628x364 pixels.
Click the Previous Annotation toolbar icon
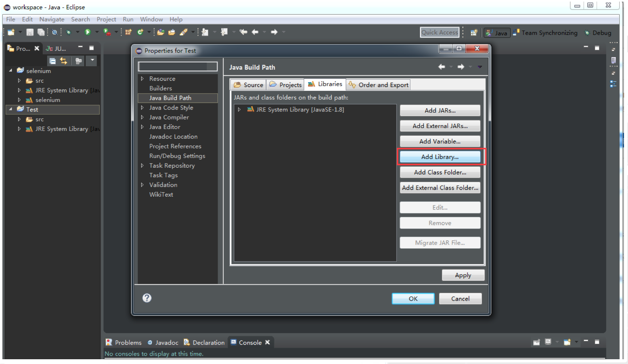tap(224, 32)
